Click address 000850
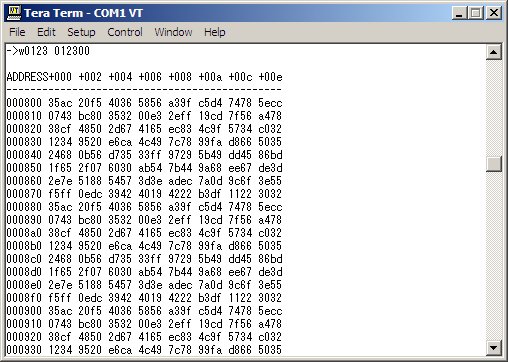The image size is (508, 362). click(24, 168)
